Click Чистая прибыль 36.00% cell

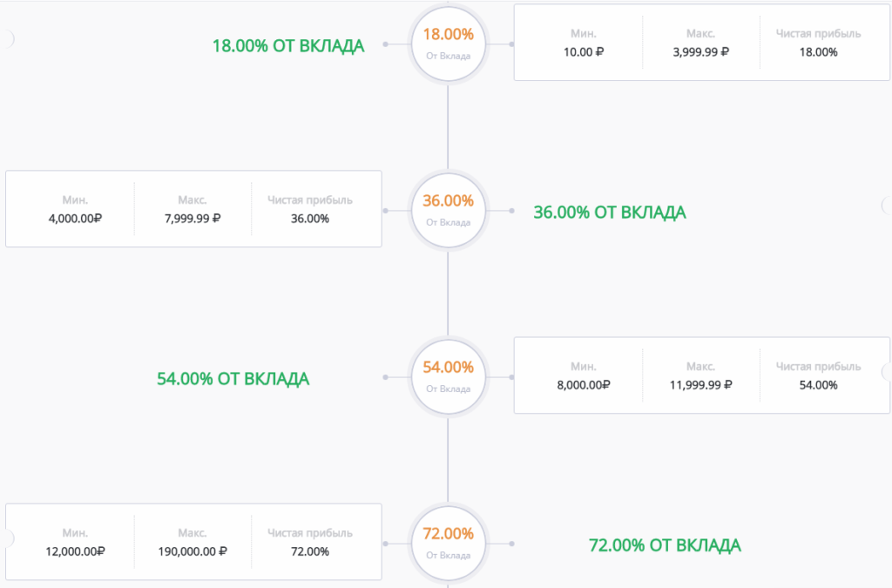310,210
